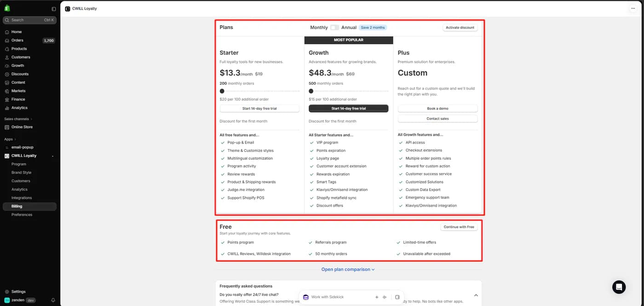Click the voice waveform icon in Sidekick
Screen dimensions: 644x306
point(385,297)
